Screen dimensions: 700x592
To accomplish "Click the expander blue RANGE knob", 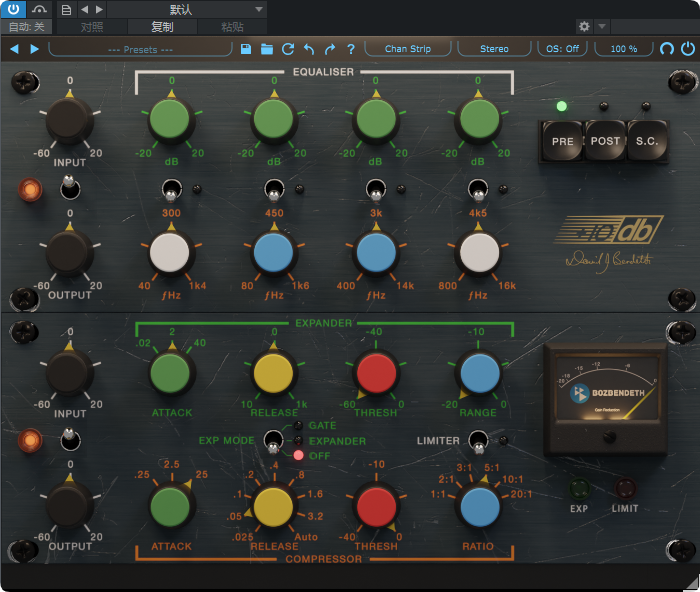I will [x=479, y=373].
